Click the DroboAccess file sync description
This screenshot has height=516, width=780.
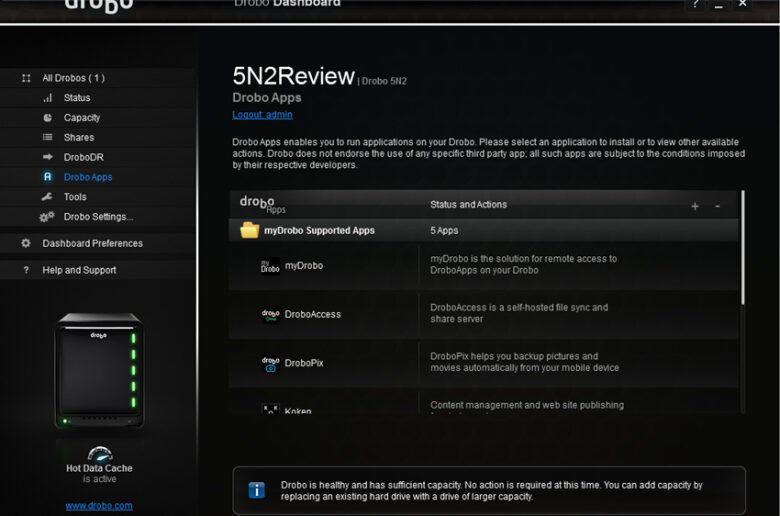click(x=519, y=313)
